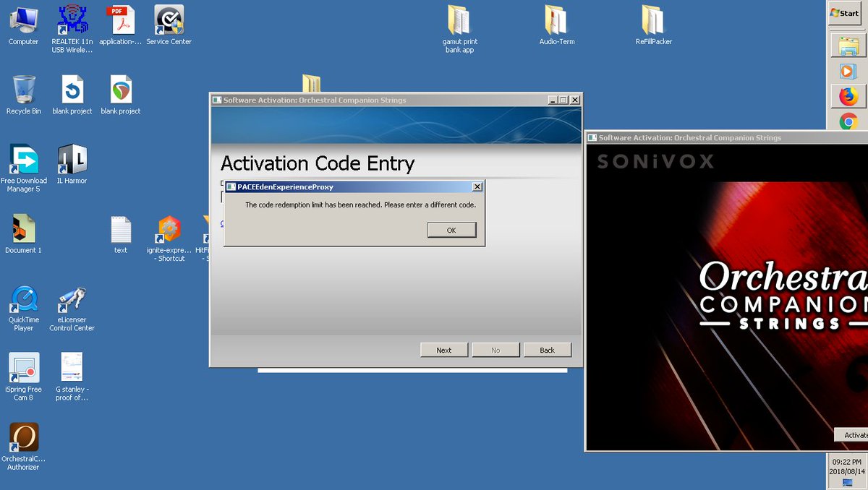Open the text file icon

coord(120,233)
